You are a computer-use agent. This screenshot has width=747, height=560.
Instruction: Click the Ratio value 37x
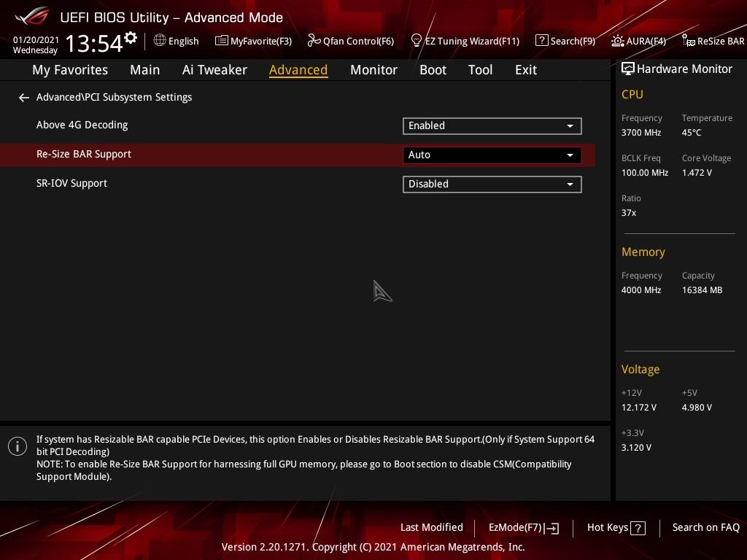pos(628,213)
